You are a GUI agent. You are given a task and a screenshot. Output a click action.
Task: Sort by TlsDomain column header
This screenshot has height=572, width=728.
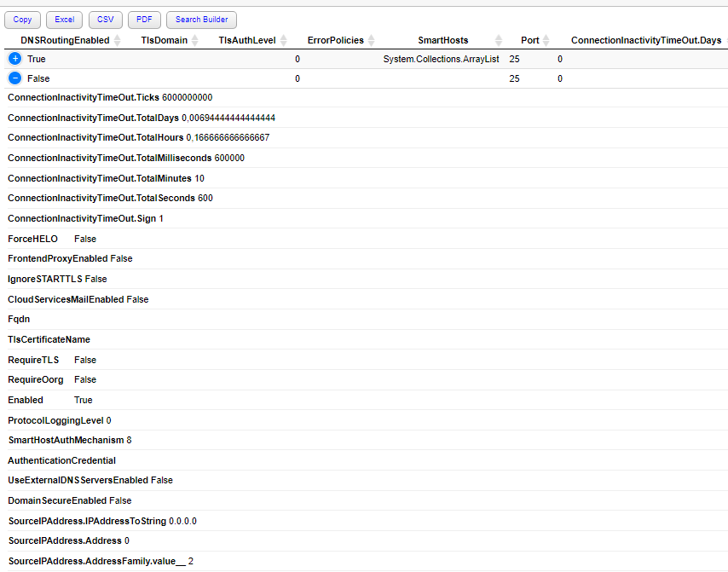coord(165,40)
